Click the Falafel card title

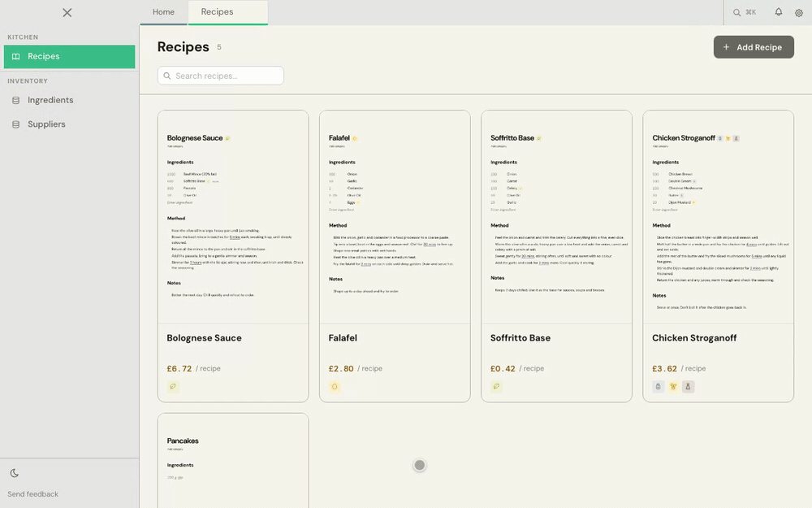[x=343, y=338]
